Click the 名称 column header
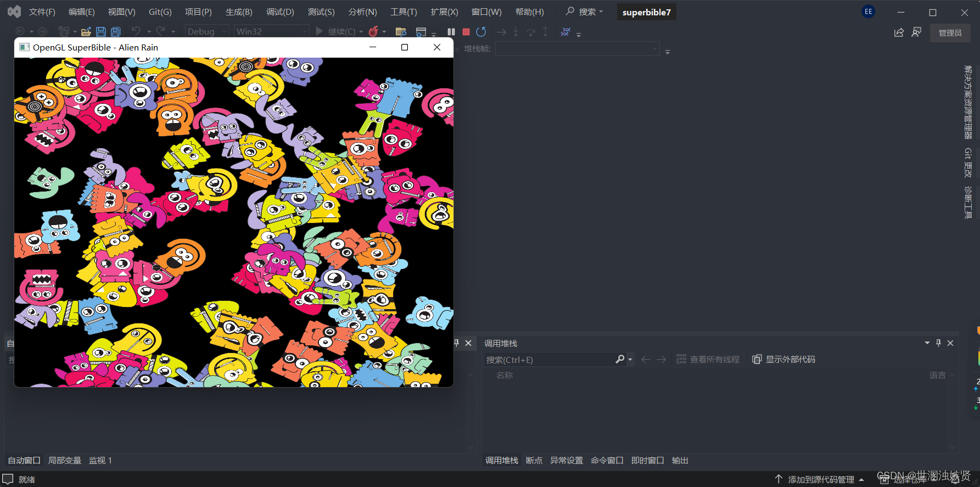This screenshot has height=487, width=980. point(504,376)
